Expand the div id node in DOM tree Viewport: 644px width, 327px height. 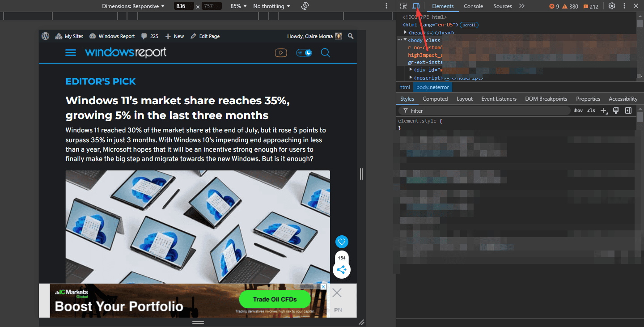pos(411,70)
